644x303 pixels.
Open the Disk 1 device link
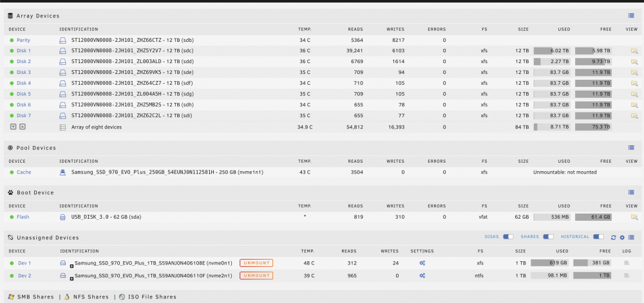(24, 51)
